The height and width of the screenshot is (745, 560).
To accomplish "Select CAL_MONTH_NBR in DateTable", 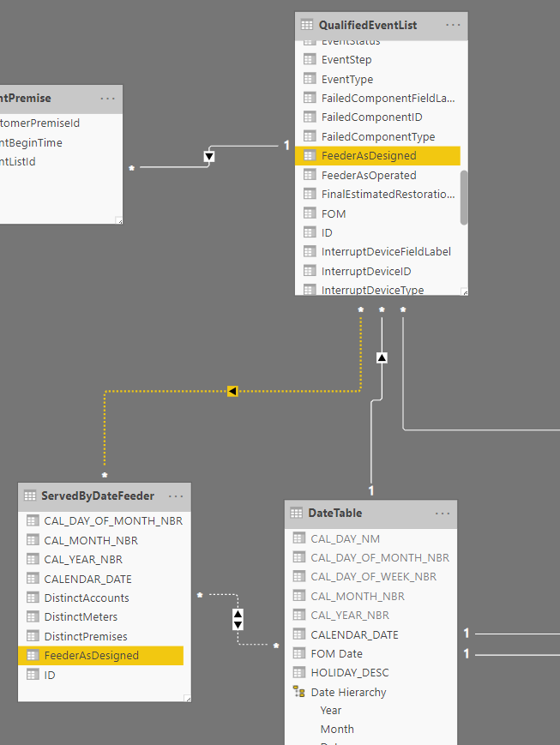I will (358, 597).
